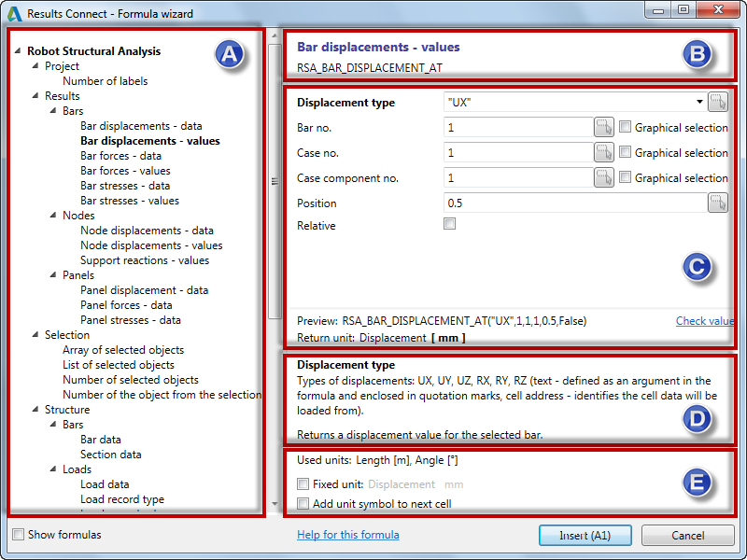The height and width of the screenshot is (560, 747).
Task: Collapse the Results tree node
Action: pos(35,95)
